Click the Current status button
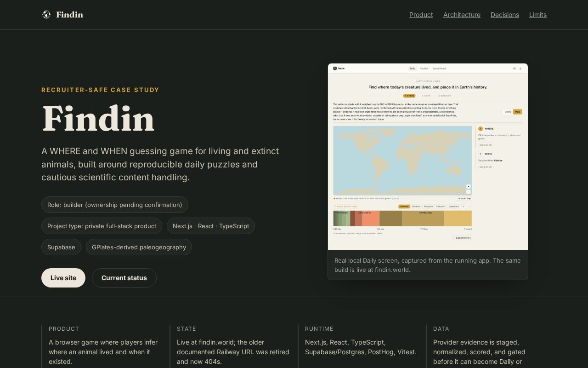Image resolution: width=588 pixels, height=368 pixels. pos(124,278)
